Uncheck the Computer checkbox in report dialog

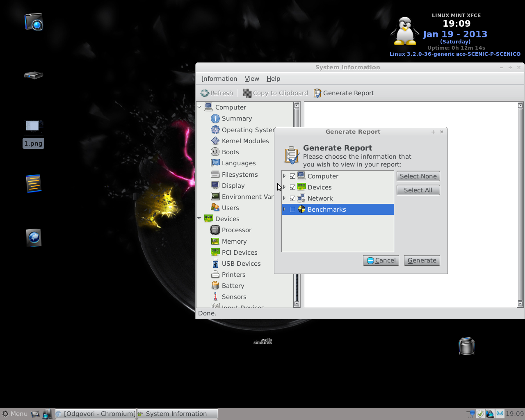pyautogui.click(x=292, y=176)
